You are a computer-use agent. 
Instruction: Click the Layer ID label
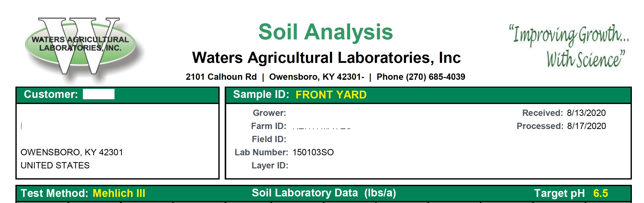270,165
